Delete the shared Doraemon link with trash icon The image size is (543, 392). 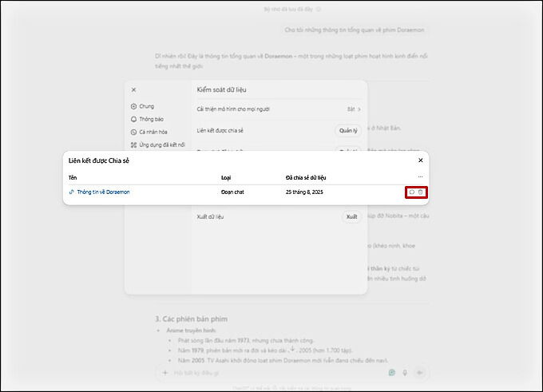421,192
